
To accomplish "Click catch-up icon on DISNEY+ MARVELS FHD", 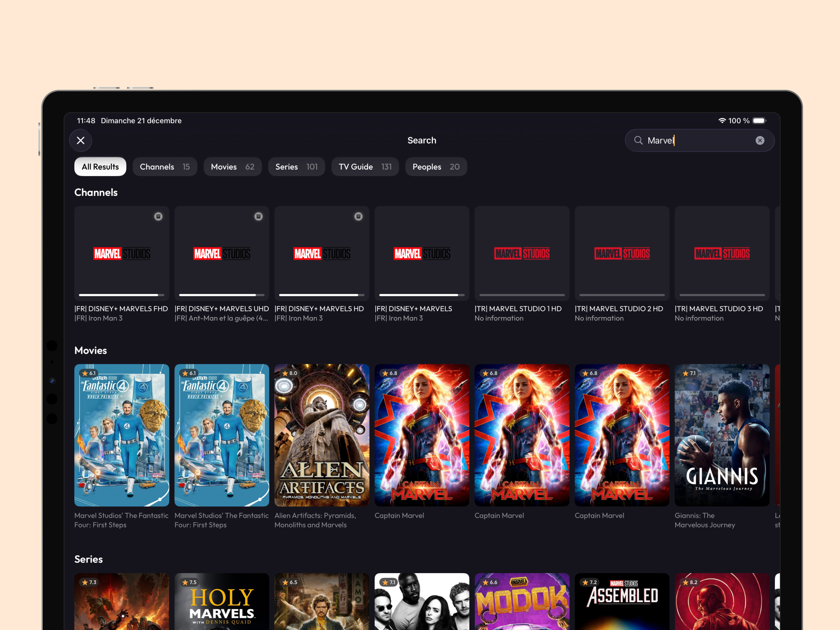I will coord(158,217).
